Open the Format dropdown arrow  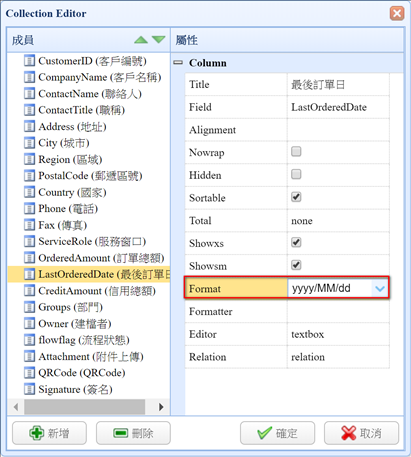pos(380,288)
